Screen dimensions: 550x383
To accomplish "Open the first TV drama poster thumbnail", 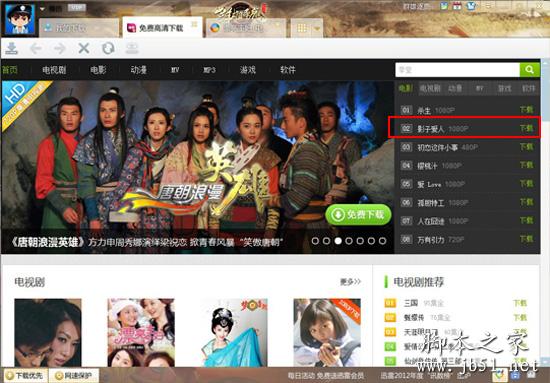I will click(x=48, y=332).
